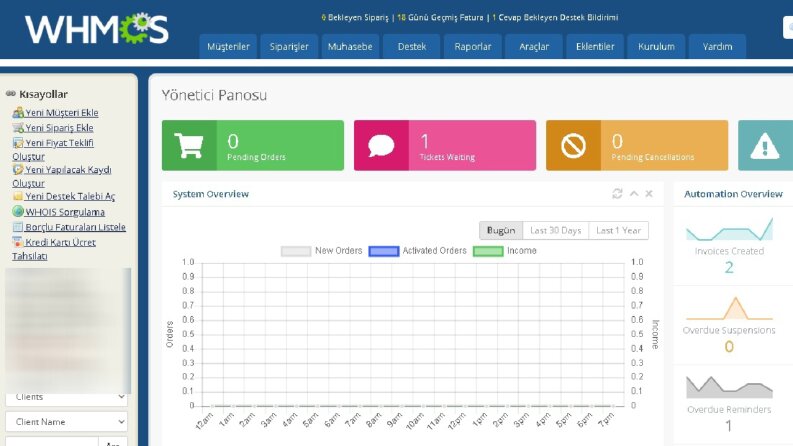Open the Raporlar menu
The height and width of the screenshot is (446, 793).
coord(473,47)
